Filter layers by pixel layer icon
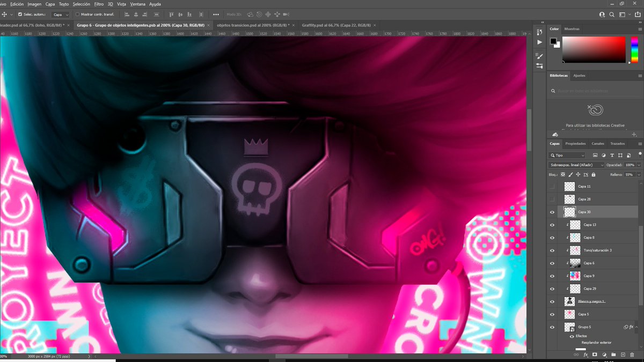The width and height of the screenshot is (644, 362). point(595,155)
